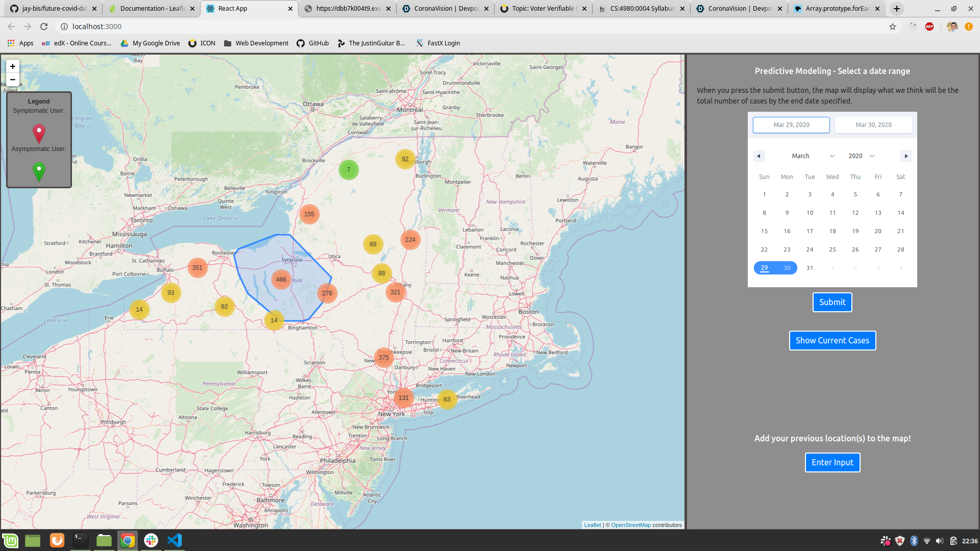Zoom in on the Leaflet map
Image resolution: width=980 pixels, height=551 pixels.
(x=13, y=66)
